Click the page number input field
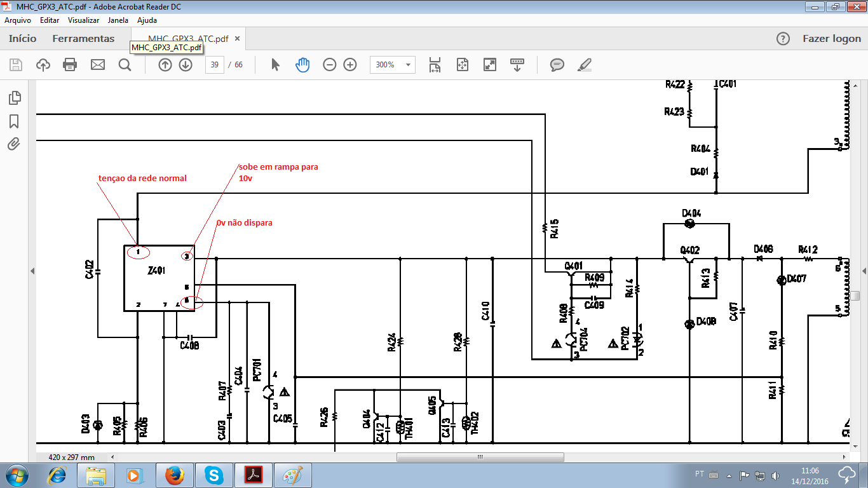The width and height of the screenshot is (868, 488). (215, 65)
